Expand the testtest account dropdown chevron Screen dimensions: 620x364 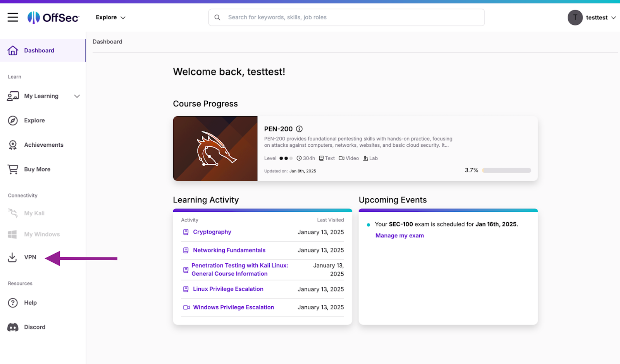[613, 18]
